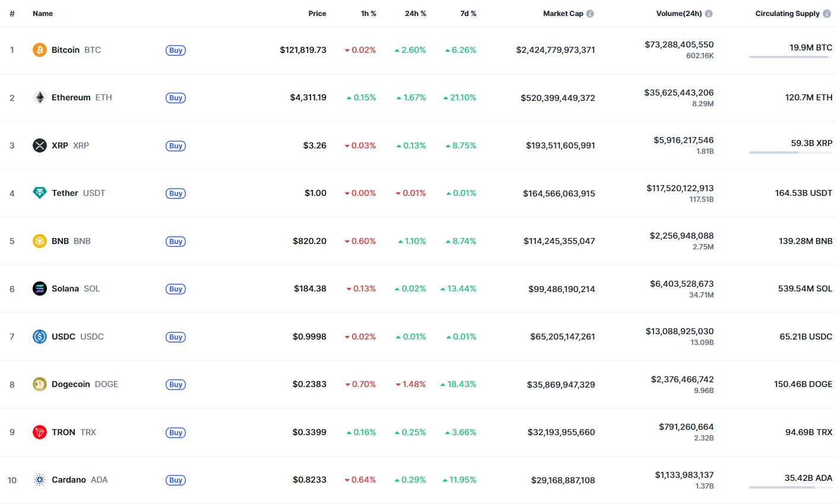Click the Buy button for TRON
Viewport: 837px width, 504px height.
pyautogui.click(x=176, y=433)
